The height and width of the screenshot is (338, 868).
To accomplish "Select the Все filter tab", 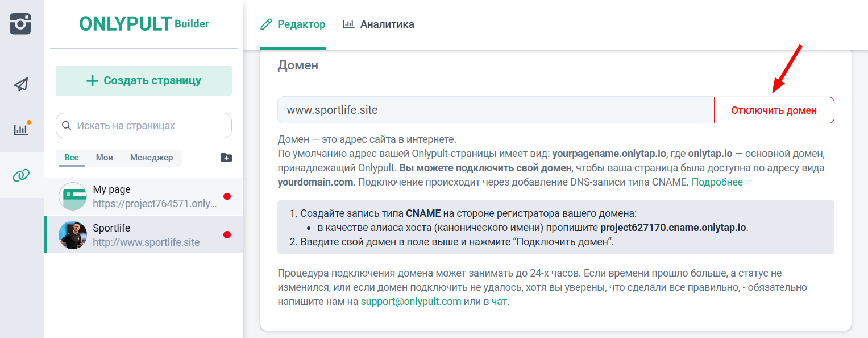I will [72, 158].
